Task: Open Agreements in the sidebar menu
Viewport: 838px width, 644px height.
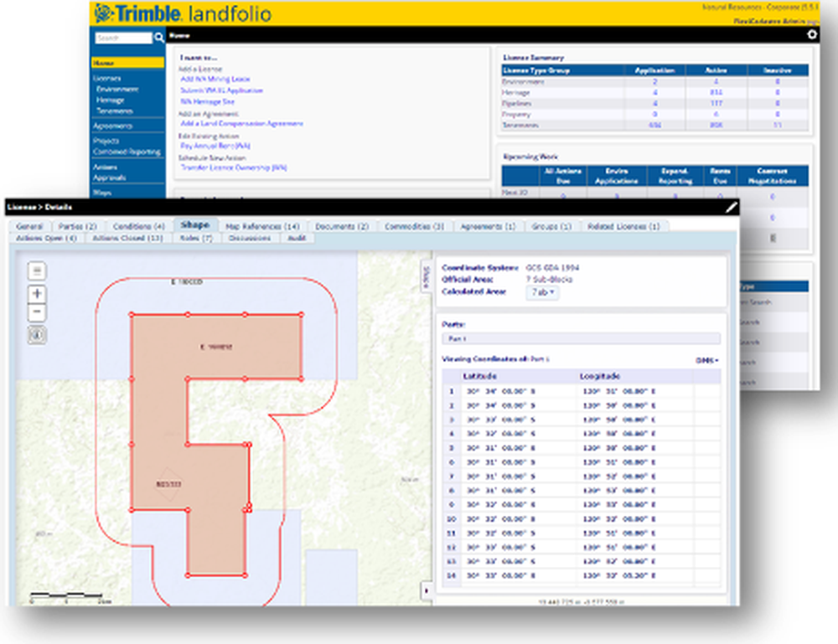Action: [112, 126]
